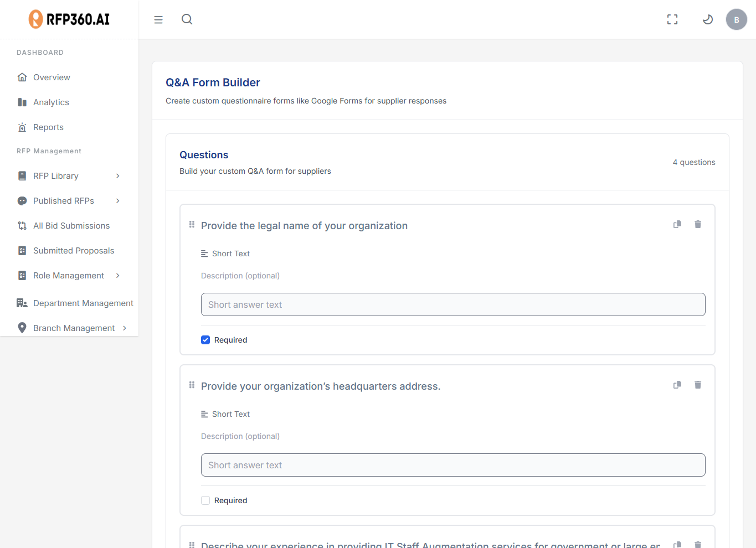Expand the Published RFPs section
Screen dimensions: 756x548
click(117, 200)
